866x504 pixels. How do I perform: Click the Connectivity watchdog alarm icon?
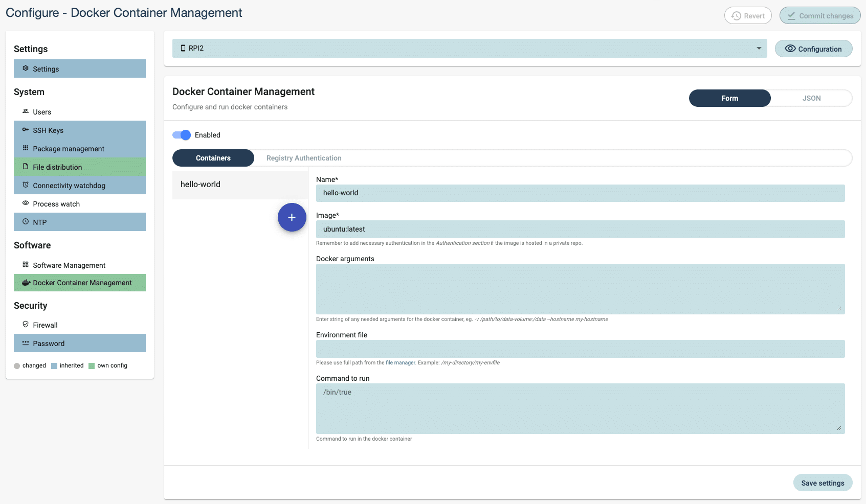(x=26, y=185)
